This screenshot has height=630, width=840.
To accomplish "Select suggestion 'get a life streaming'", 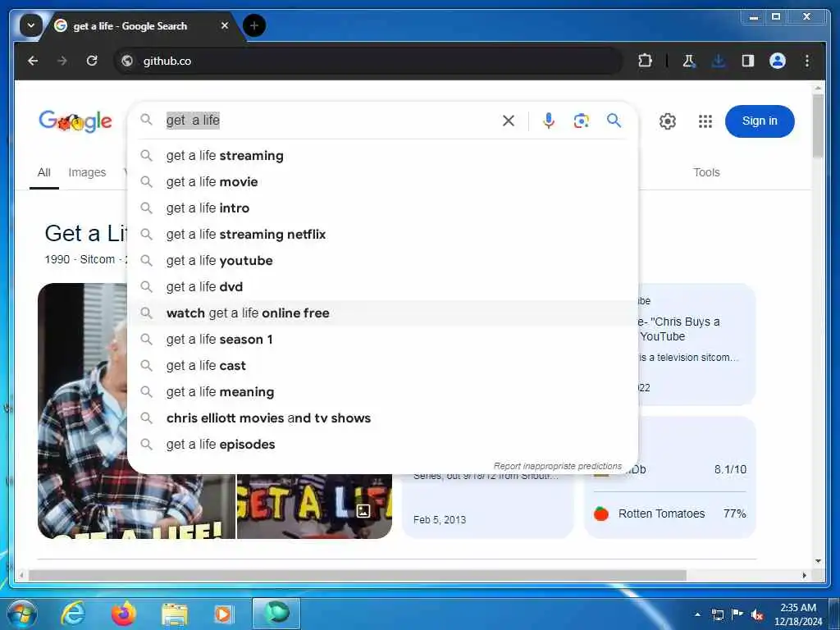I will [382, 156].
